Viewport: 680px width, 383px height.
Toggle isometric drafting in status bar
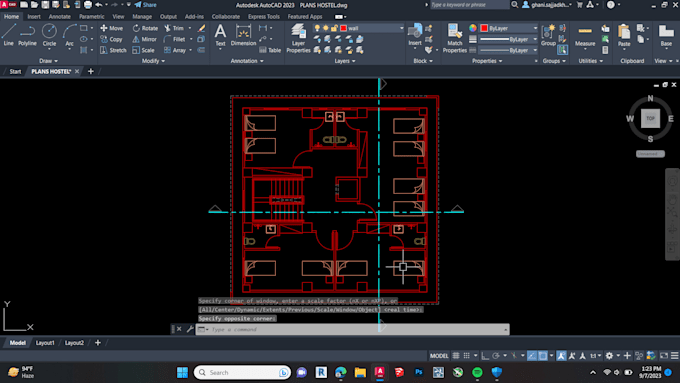pyautogui.click(x=514, y=356)
